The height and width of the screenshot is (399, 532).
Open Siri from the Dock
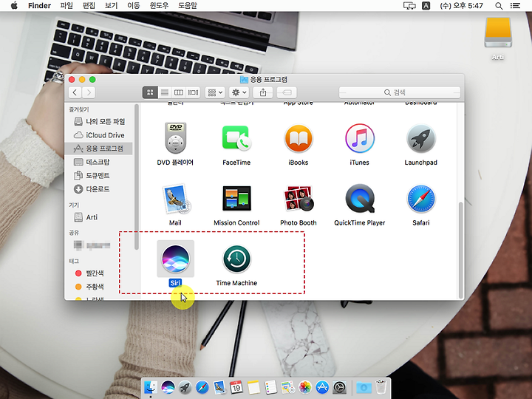[x=168, y=387]
